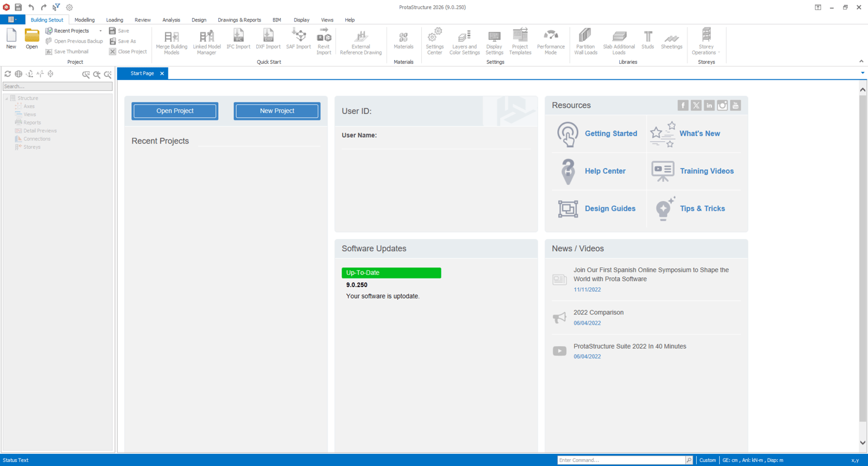Click the New project ribbon icon
The image size is (868, 466).
click(11, 39)
